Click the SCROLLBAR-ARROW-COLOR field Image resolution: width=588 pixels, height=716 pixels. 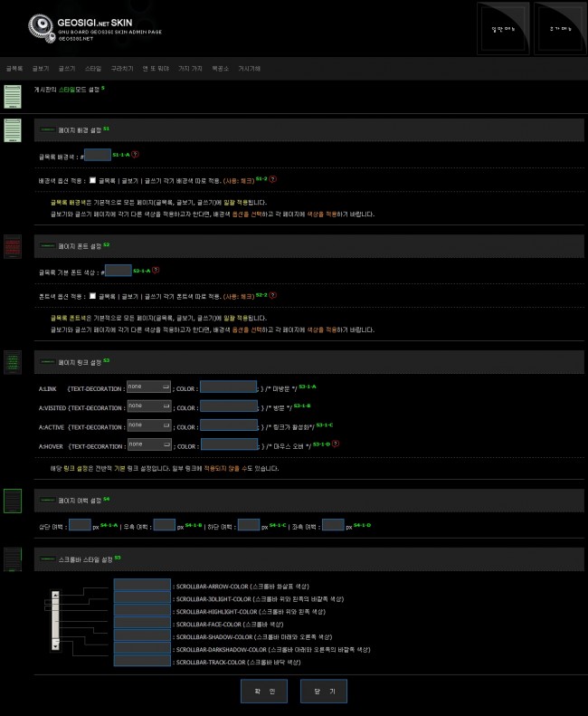tap(142, 585)
